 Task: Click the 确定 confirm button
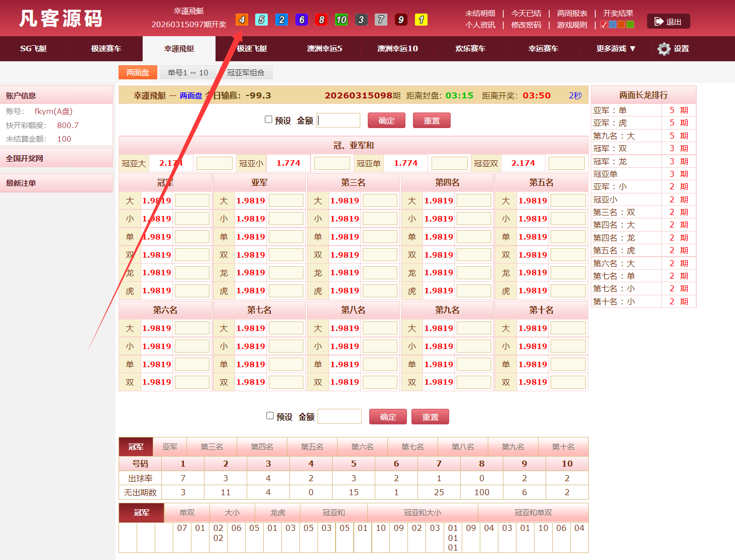(386, 120)
